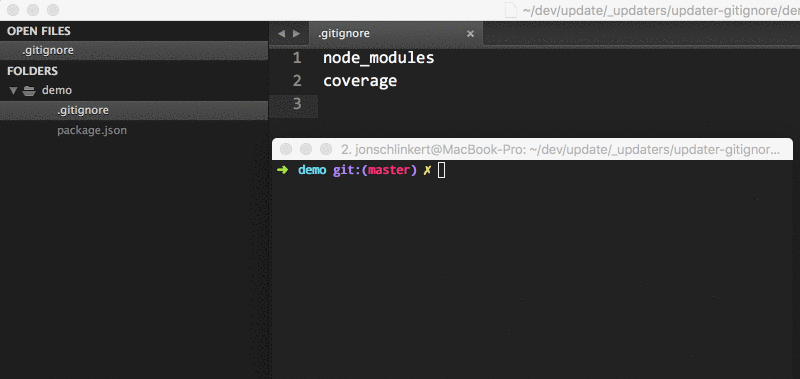Go to the previous tab using left arrow
800x379 pixels.
pos(281,34)
